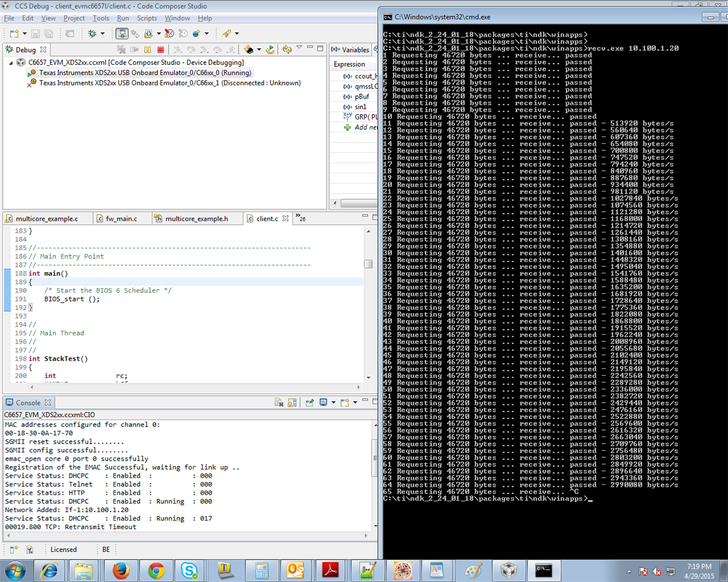Expand the hidden editor tabs list showing 26

[301, 218]
